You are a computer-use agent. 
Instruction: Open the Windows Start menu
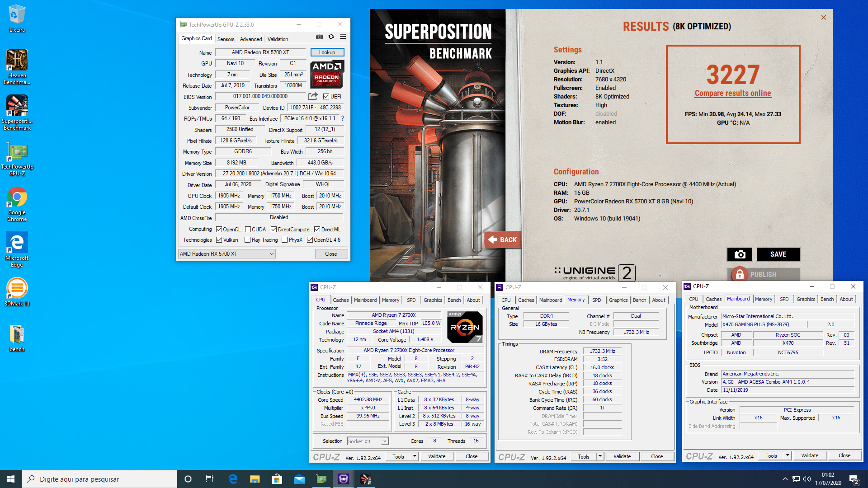click(x=11, y=479)
